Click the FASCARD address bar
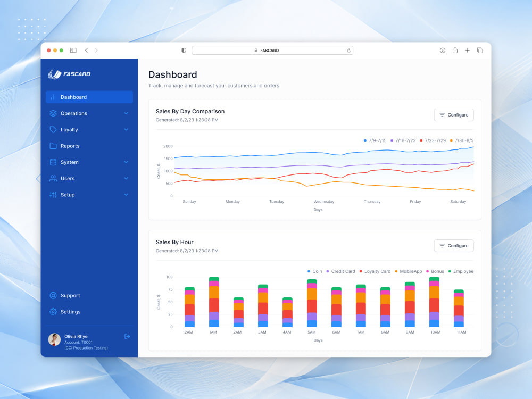 click(272, 50)
